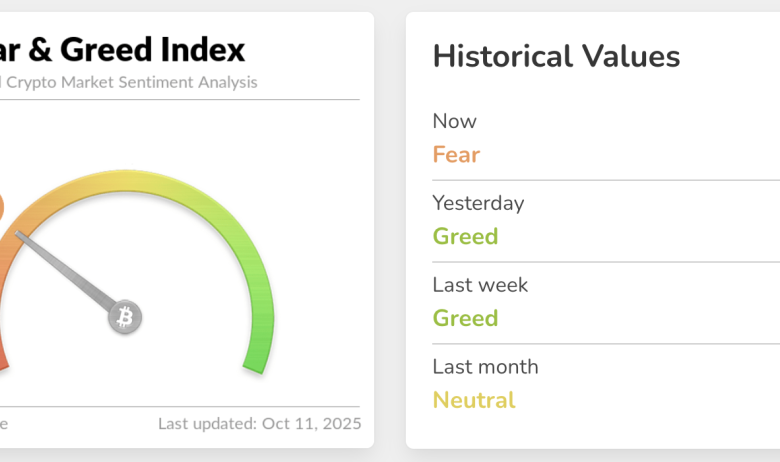Click the divider line below Fear
The image size is (780, 462).
coord(600,180)
